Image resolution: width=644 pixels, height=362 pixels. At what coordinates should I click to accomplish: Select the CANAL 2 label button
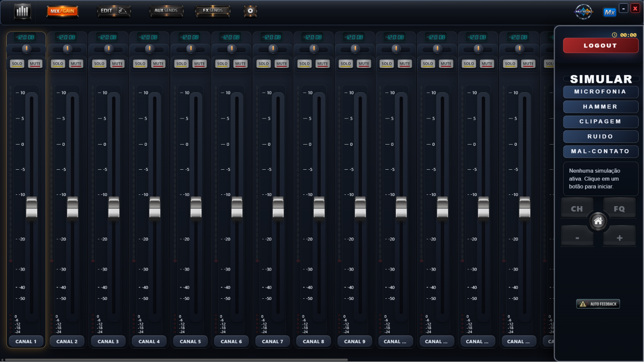coord(67,341)
